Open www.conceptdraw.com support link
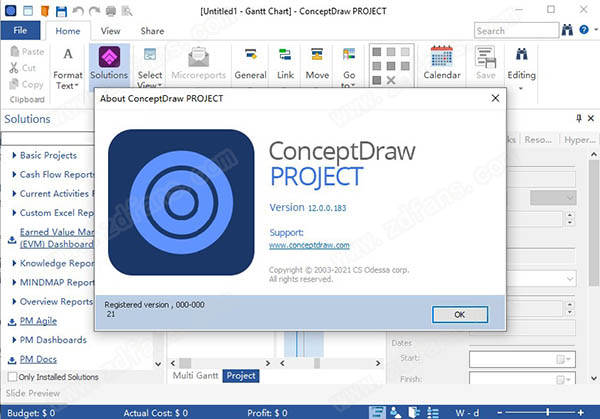The image size is (600, 419). pyautogui.click(x=309, y=245)
